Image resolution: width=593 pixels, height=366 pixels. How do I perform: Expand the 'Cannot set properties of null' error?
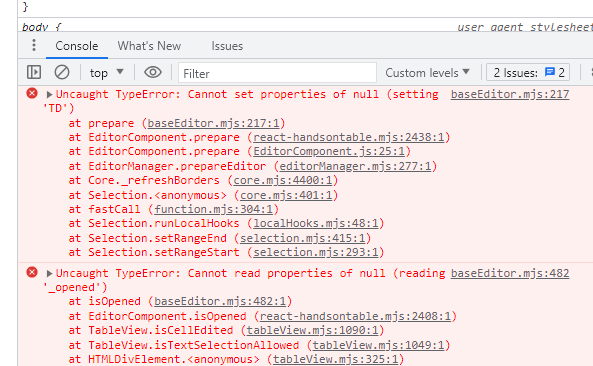pyautogui.click(x=49, y=94)
